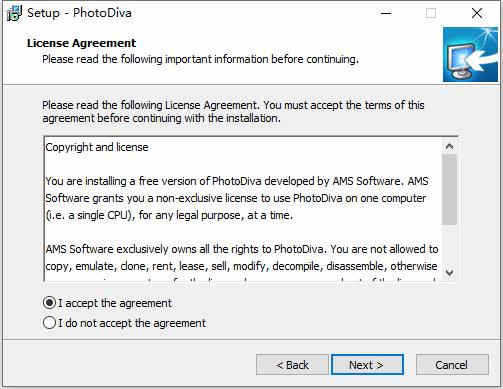
Task: Click the Setup - PhotoDiva title bar text
Action: point(79,13)
